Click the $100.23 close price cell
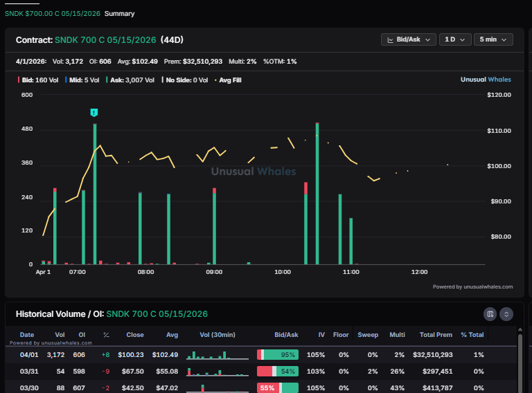 point(131,355)
